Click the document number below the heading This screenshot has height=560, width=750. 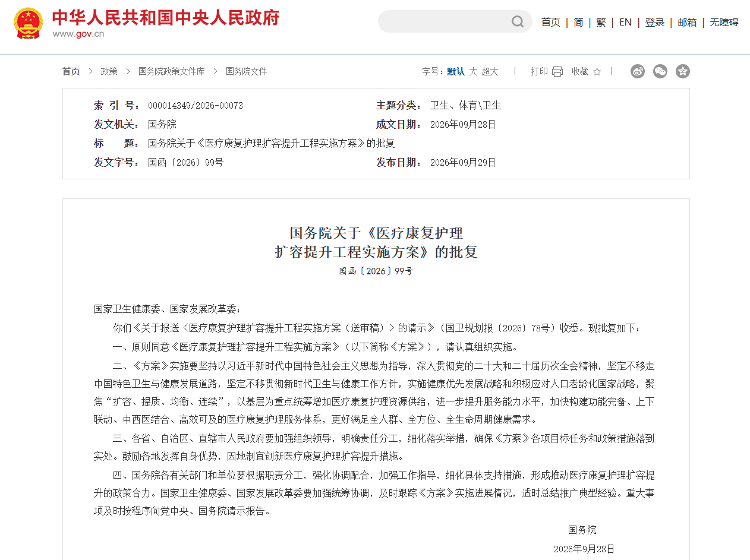coord(376,271)
